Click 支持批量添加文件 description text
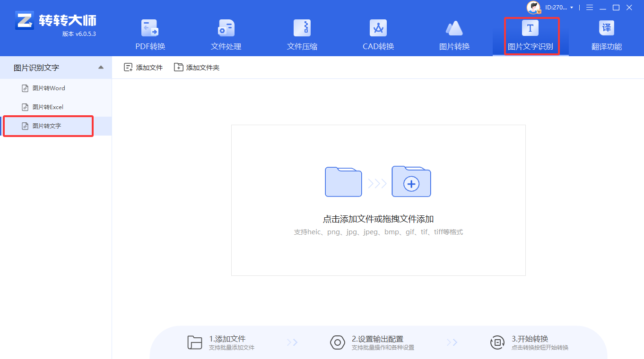 pos(232,348)
